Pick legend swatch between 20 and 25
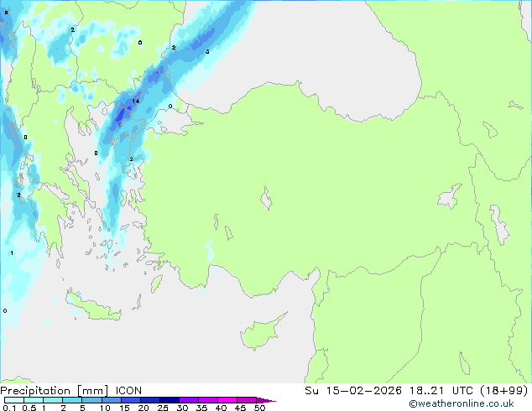The image size is (532, 411). point(150,400)
